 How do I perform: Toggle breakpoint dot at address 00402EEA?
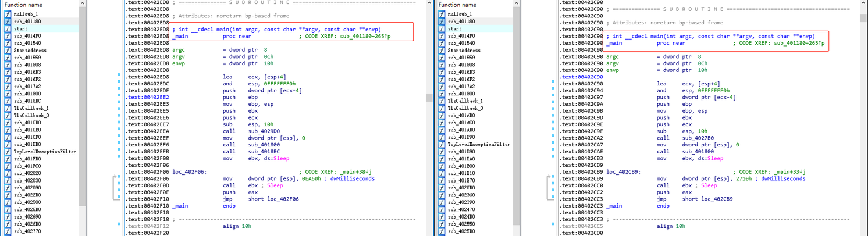click(x=119, y=131)
